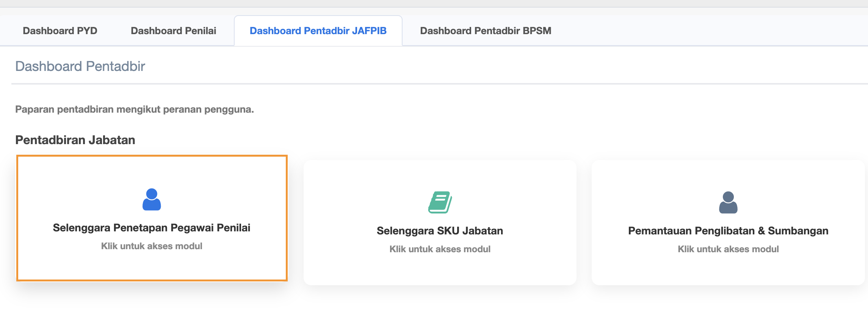Open the Dashboard Penilai tab
The width and height of the screenshot is (868, 311).
(x=173, y=31)
